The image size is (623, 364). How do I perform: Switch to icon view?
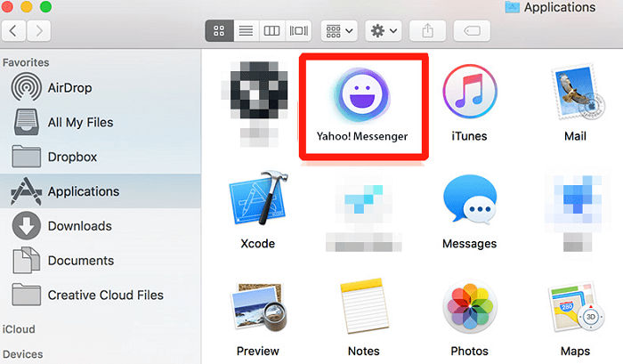tap(219, 30)
